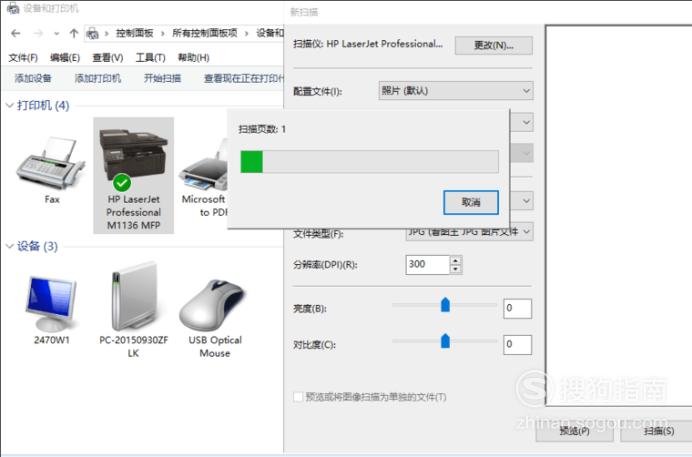692x457 pixels.
Task: Click Devices and Printers title bar icon
Action: 13,8
